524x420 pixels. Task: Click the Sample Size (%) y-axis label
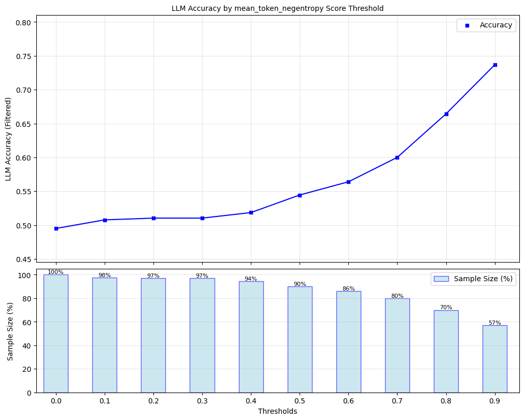tap(10, 331)
